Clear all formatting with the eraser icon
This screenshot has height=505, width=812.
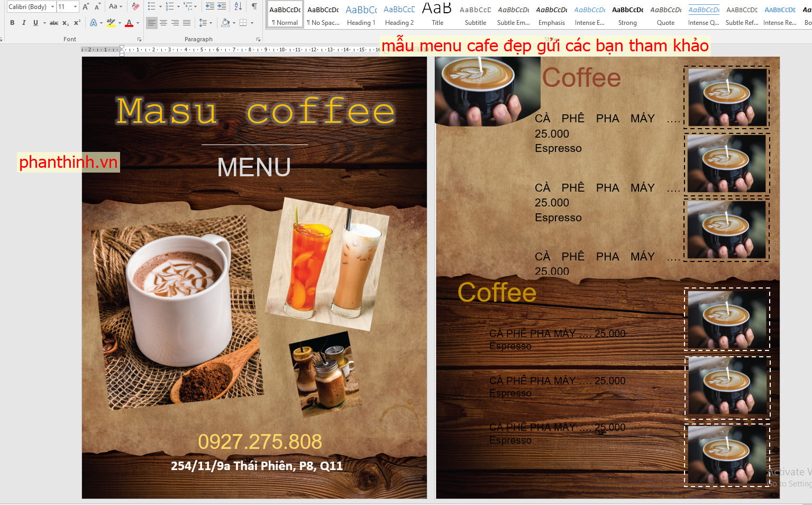[135, 7]
